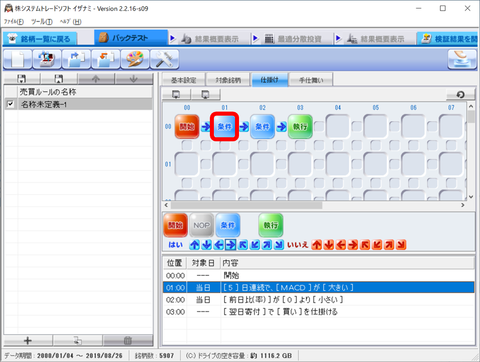Screen dimensions: 480x362
Task: Click the first disk icon above the rule list
Action: (22, 79)
